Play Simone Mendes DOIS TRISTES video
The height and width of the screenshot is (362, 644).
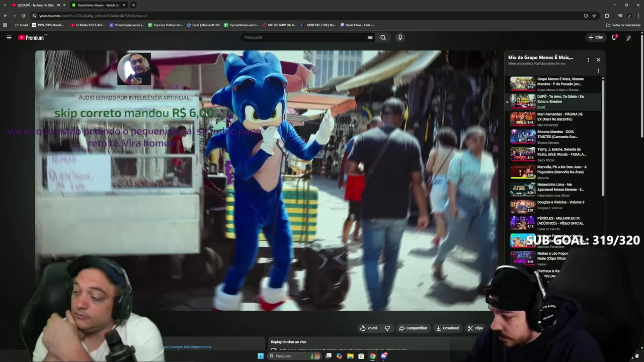[x=553, y=137]
